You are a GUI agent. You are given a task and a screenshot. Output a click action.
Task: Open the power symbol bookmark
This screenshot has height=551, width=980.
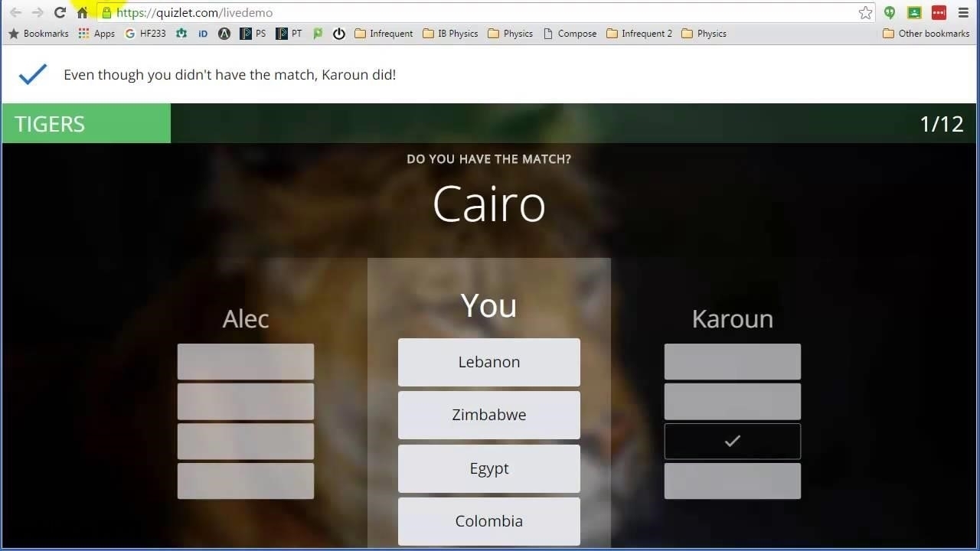coord(339,34)
